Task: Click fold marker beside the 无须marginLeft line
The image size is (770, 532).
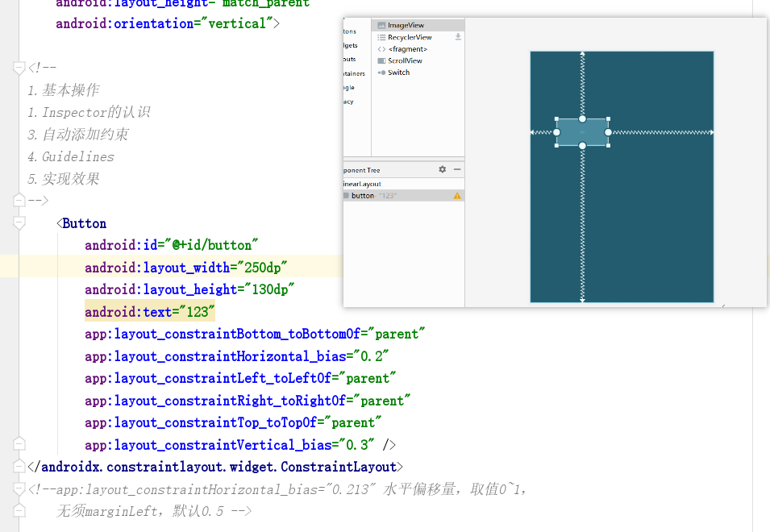Action: click(19, 511)
